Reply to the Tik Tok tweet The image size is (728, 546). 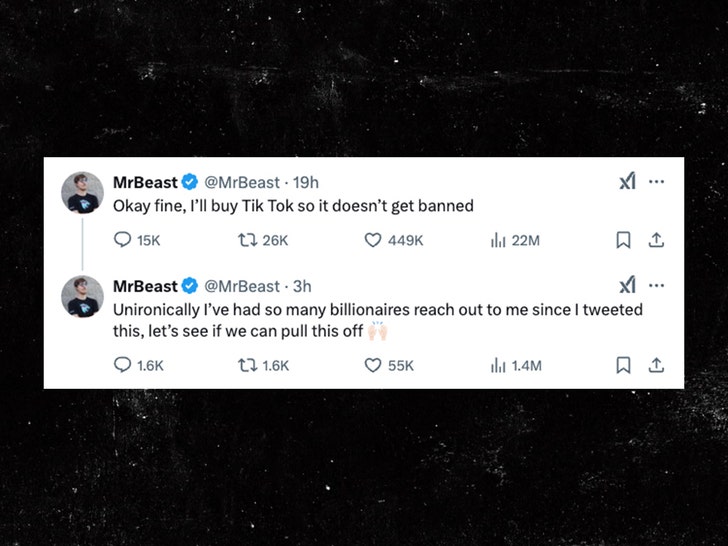[x=123, y=240]
